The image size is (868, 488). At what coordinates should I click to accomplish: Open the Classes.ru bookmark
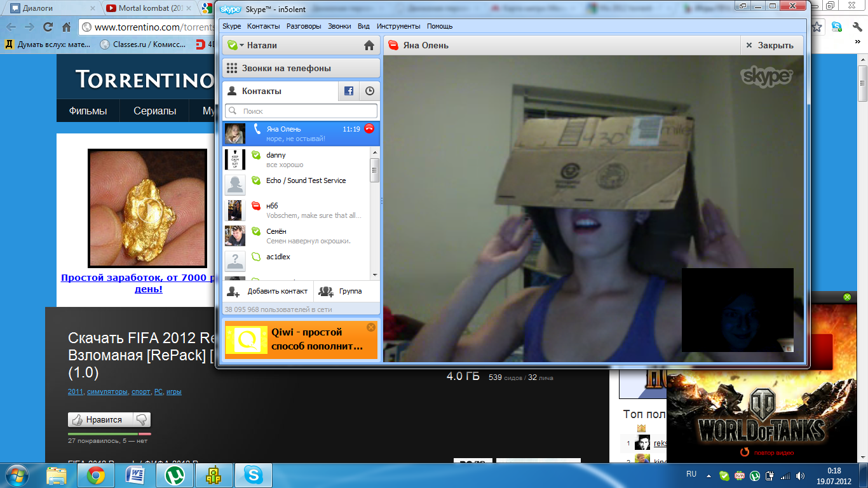pos(144,44)
